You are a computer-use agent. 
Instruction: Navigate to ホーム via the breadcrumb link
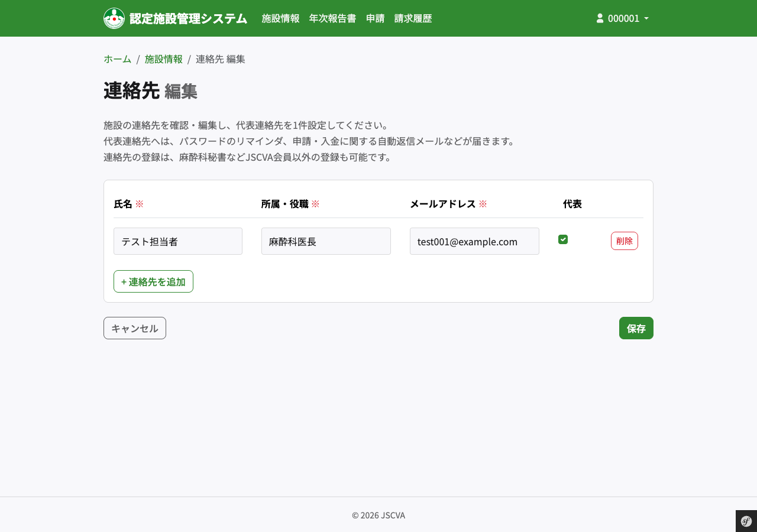pos(117,59)
